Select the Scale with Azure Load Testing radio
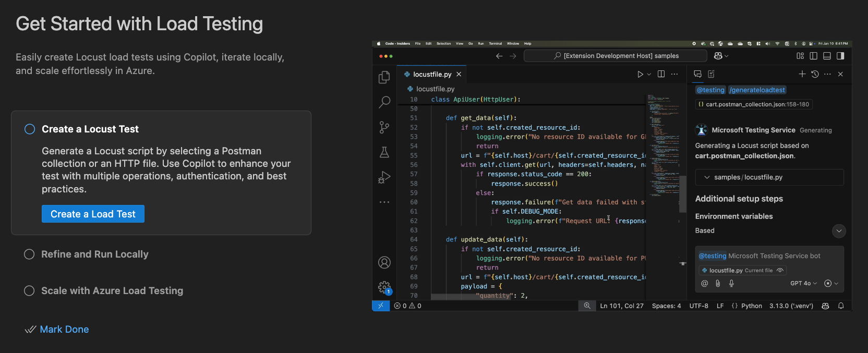The height and width of the screenshot is (353, 868). click(x=29, y=290)
